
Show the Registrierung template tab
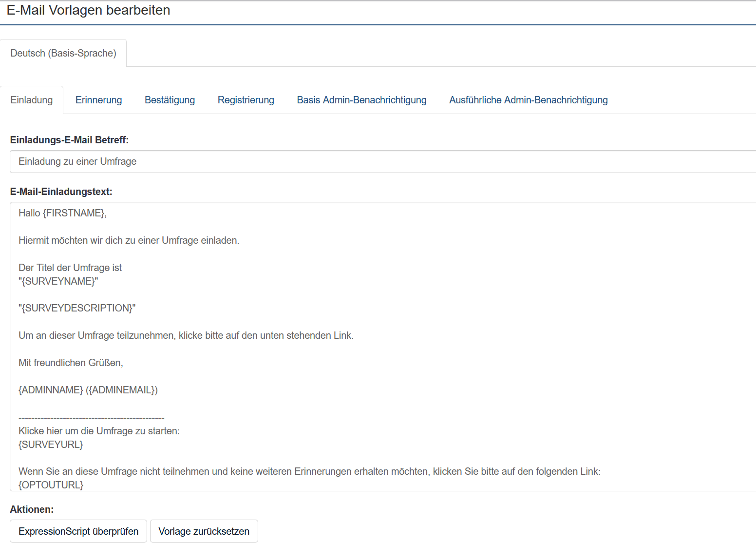tap(246, 100)
